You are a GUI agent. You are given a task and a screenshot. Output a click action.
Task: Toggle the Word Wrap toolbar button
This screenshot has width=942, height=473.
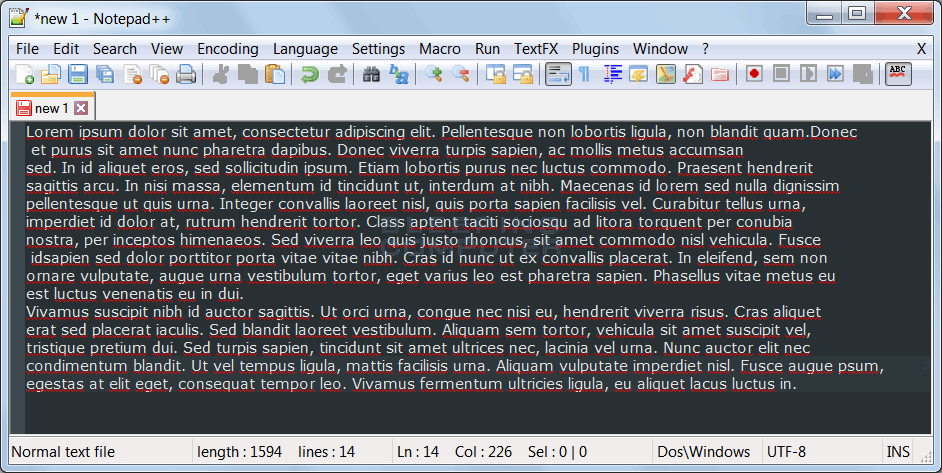pos(557,74)
